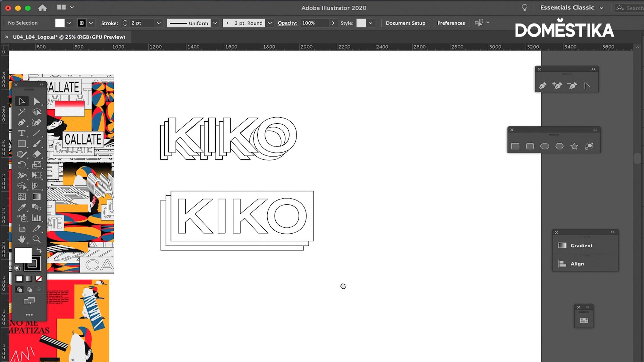Select the Blend tool
644x362 pixels.
pyautogui.click(x=37, y=207)
